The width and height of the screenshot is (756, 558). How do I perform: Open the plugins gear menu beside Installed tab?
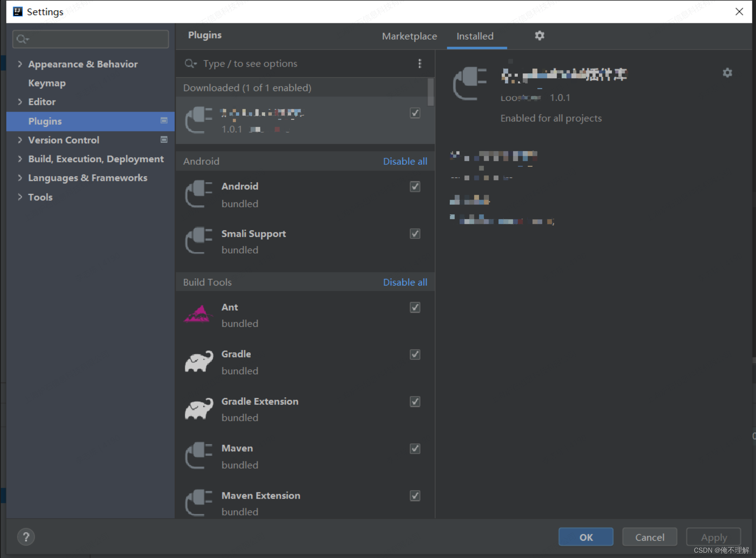click(539, 36)
